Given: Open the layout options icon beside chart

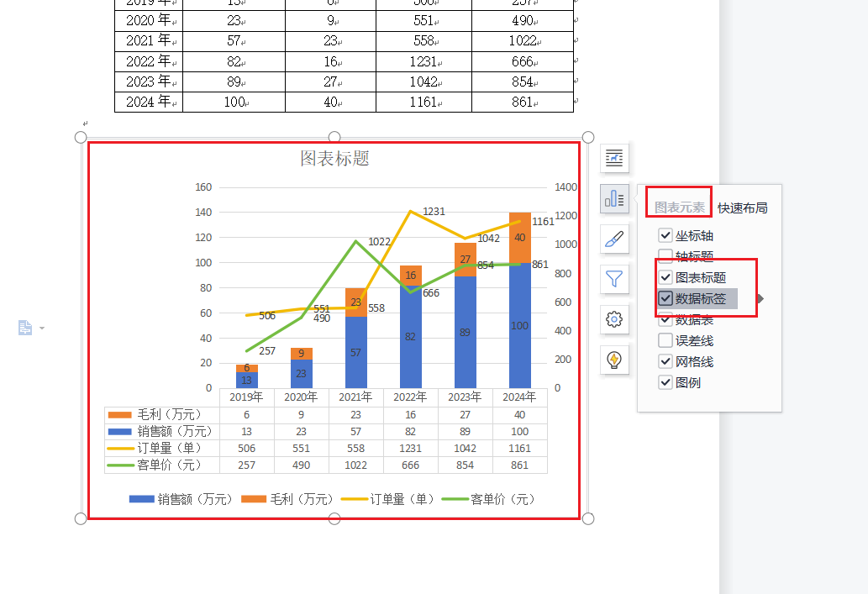Looking at the screenshot, I should point(614,158).
